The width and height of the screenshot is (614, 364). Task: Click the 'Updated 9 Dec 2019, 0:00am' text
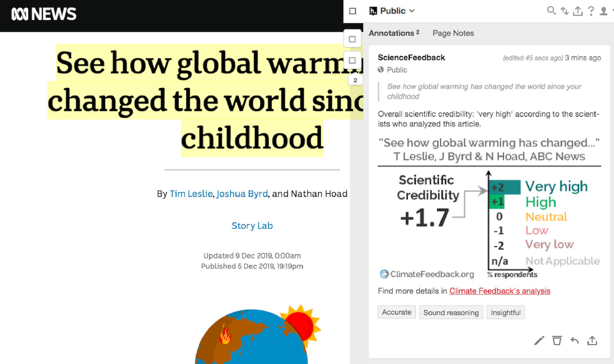coord(252,256)
